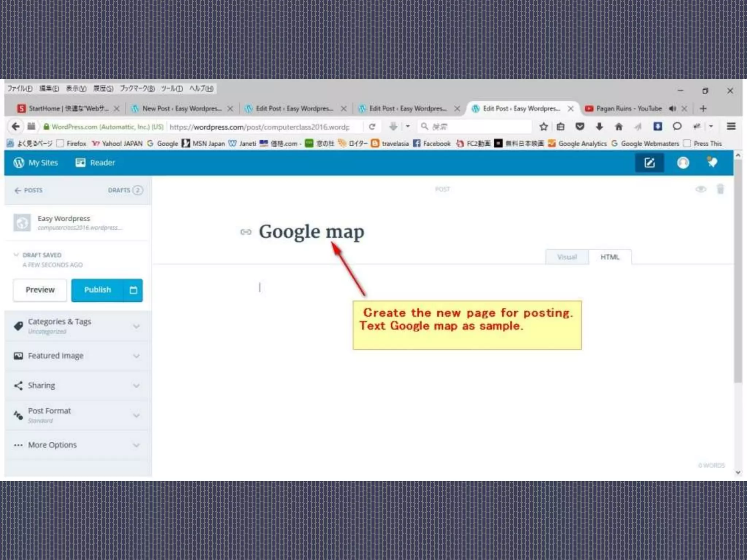Click the Facebook bookmark
Viewport: 747px width, 560px height.
(432, 144)
